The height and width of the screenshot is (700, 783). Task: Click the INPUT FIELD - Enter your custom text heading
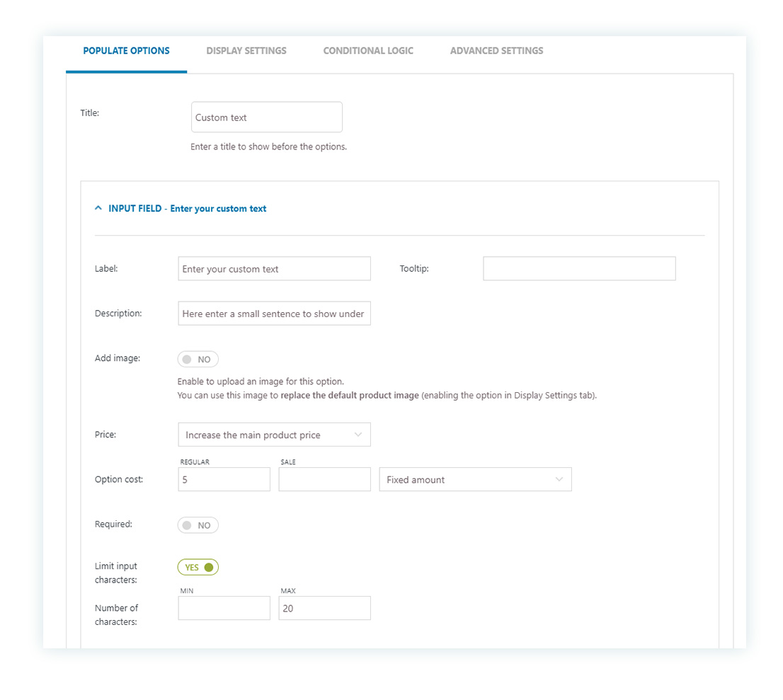click(188, 208)
